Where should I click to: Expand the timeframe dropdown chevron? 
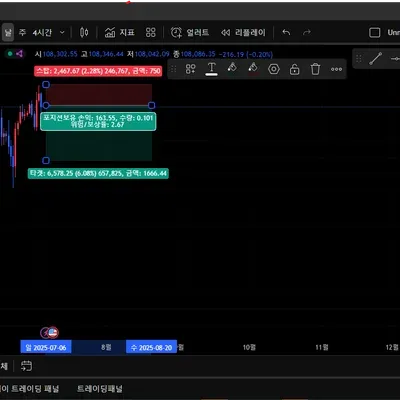point(62,33)
